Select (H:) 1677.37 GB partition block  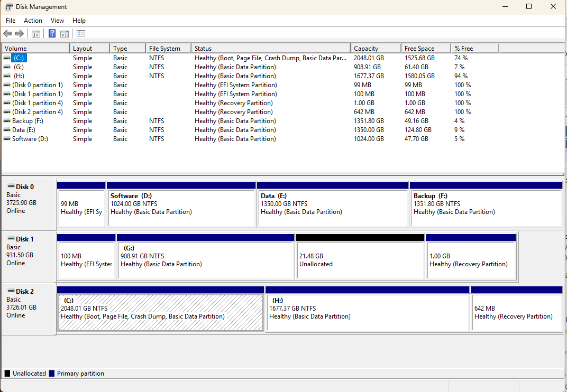[368, 309]
